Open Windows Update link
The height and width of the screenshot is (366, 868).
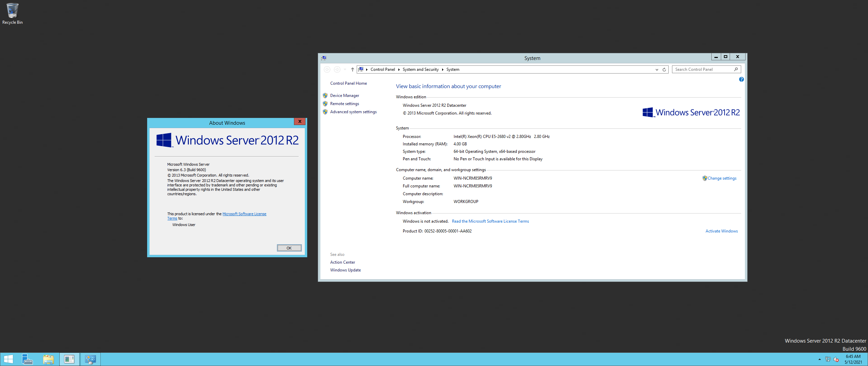(x=345, y=270)
